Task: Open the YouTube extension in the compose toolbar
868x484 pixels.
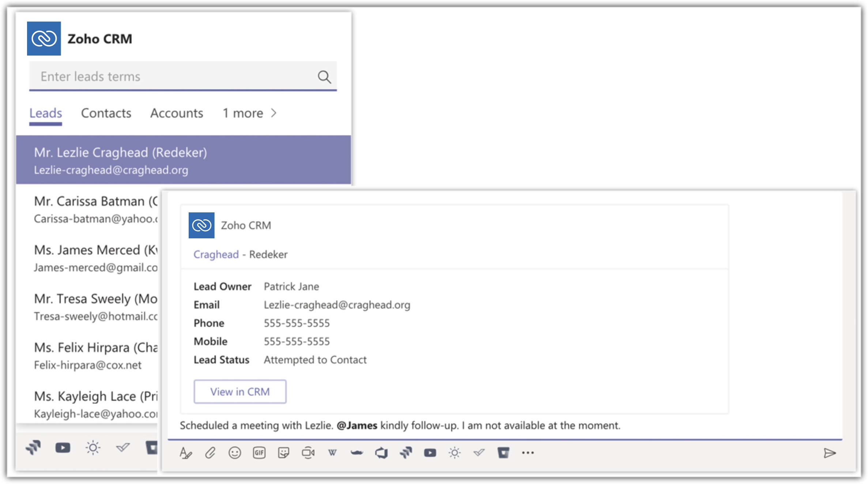Action: [430, 453]
